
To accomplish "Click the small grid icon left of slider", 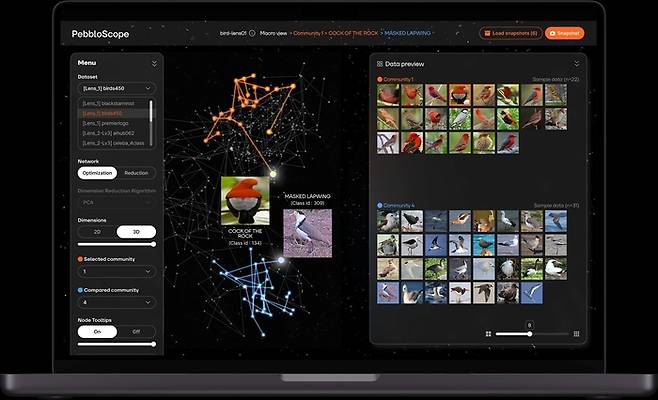I will [488, 334].
